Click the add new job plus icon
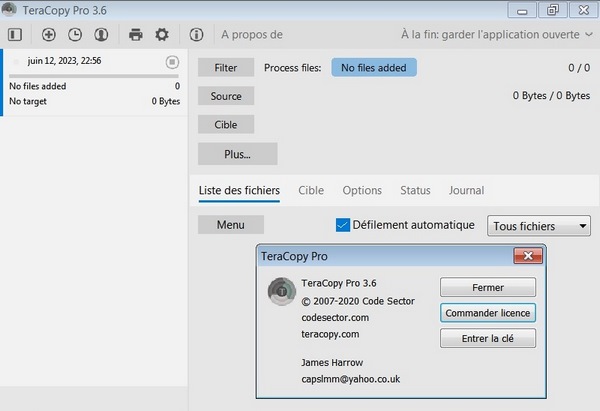The image size is (600, 411). click(49, 35)
